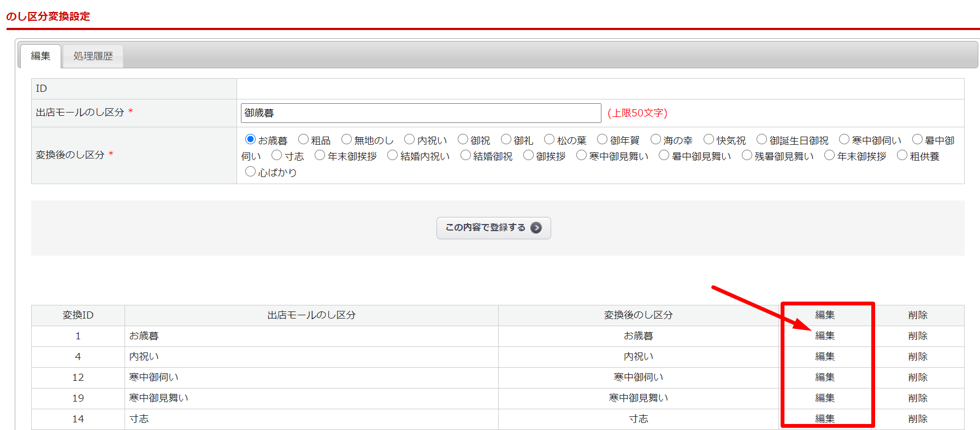Viewport: 980px width, 430px height.
Task: Choose the 無地のし radio button
Action: (x=346, y=140)
